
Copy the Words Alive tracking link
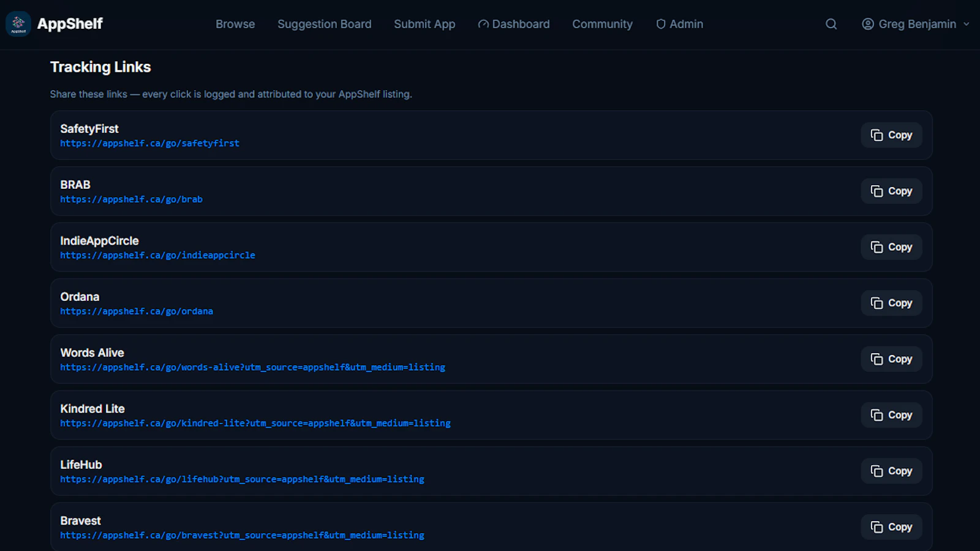click(x=891, y=359)
